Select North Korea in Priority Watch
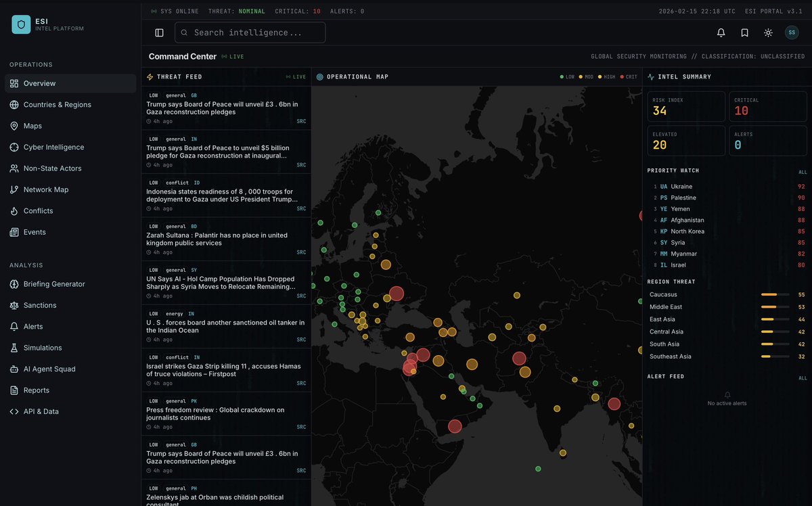The width and height of the screenshot is (812, 506). [727, 231]
